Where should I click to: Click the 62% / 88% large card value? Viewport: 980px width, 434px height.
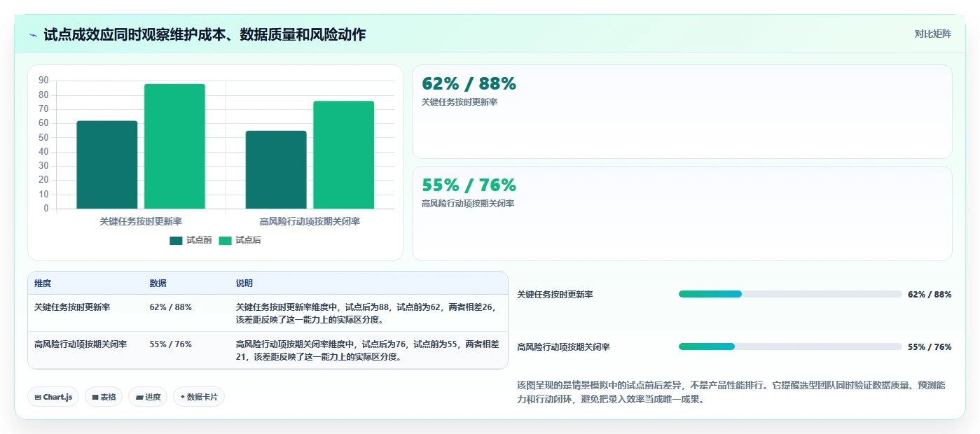(x=469, y=84)
